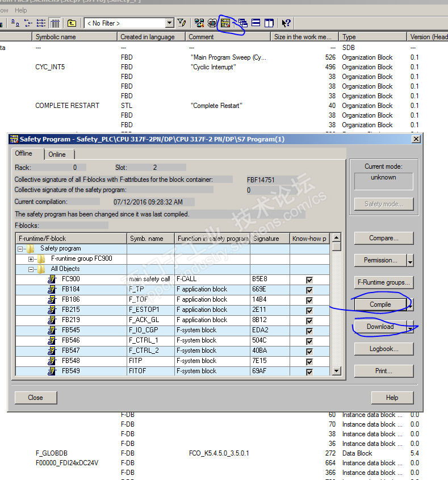
Task: Select the FC900 block icon
Action: pyautogui.click(x=52, y=279)
